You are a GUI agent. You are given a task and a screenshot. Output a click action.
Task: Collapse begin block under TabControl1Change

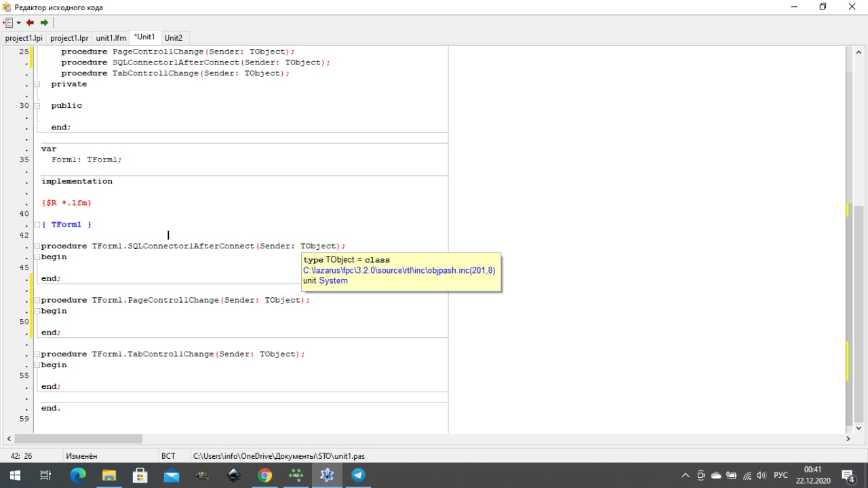(x=37, y=365)
